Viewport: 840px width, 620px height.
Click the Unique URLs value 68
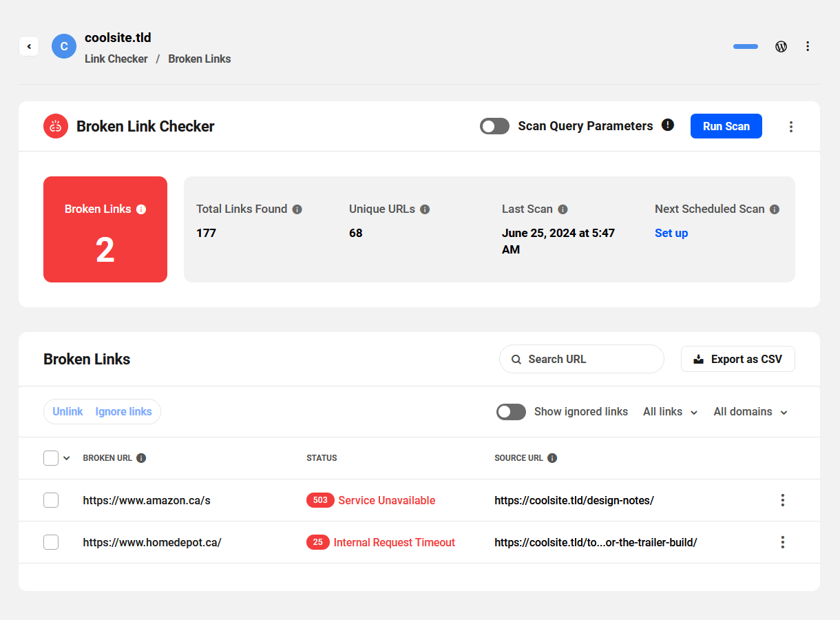tap(356, 233)
